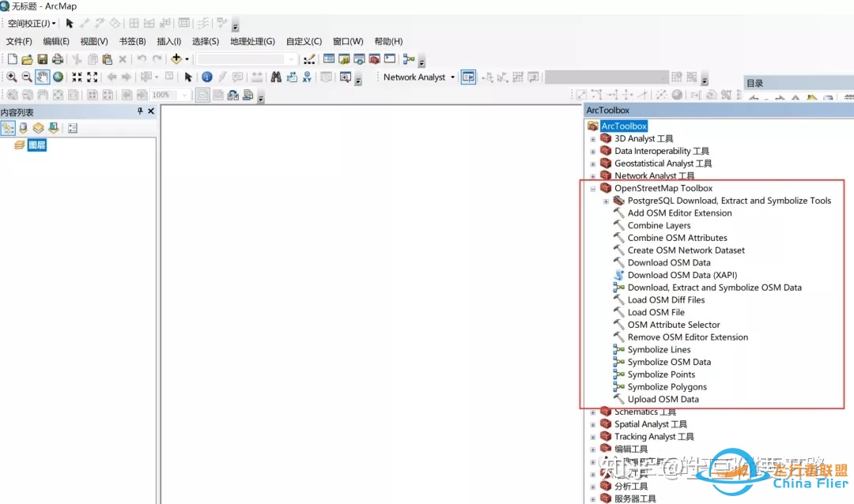Print the map
The image size is (854, 504).
(x=57, y=59)
